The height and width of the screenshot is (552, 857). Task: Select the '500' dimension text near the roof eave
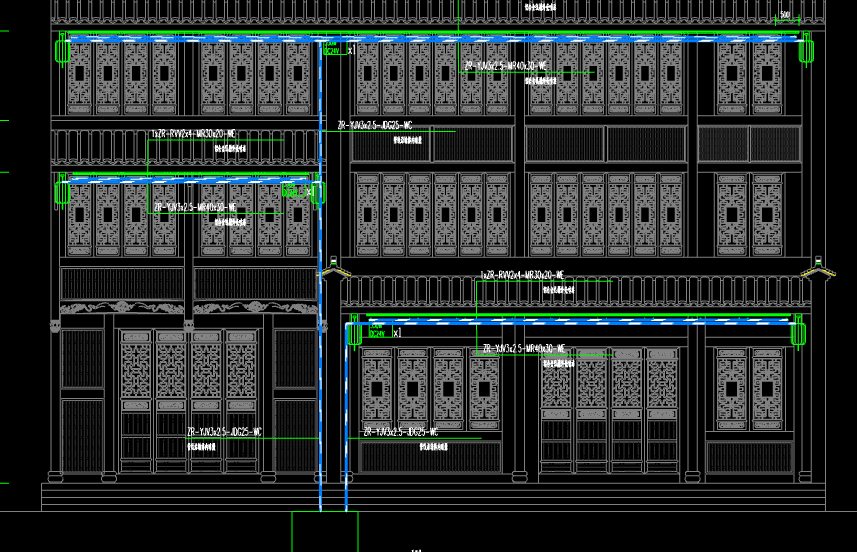[785, 15]
